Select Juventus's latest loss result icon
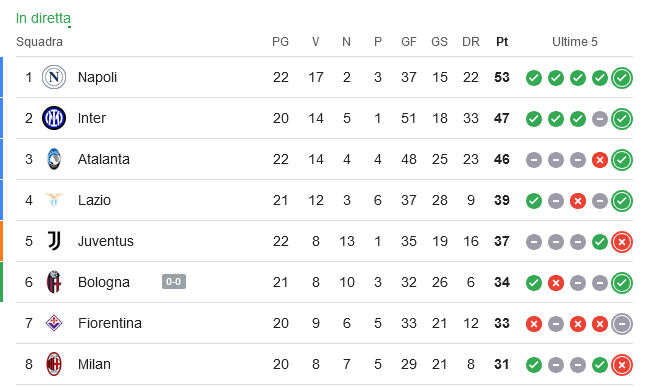The image size is (645, 389). pyautogui.click(x=622, y=242)
